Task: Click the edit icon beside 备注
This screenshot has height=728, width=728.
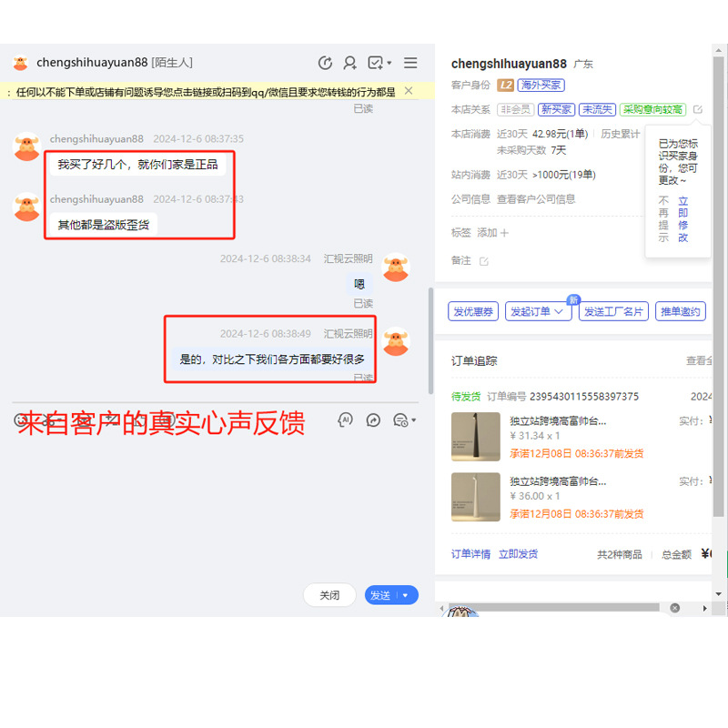Action: pos(484,261)
